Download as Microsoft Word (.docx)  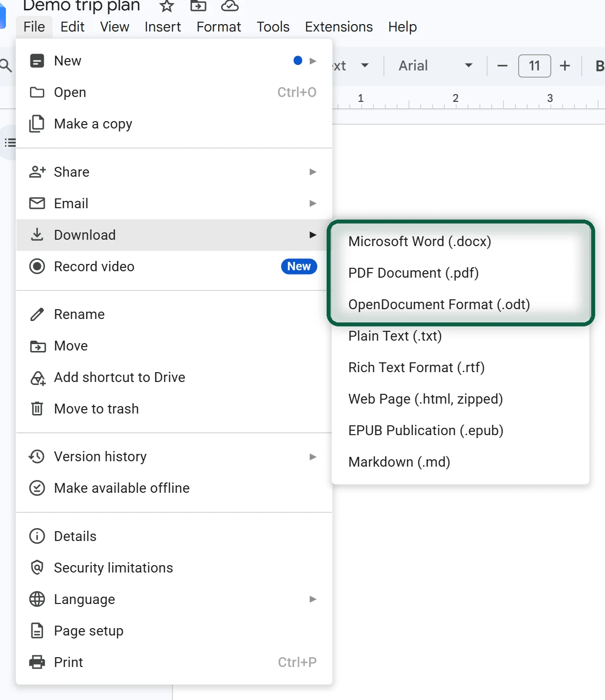coord(460,241)
